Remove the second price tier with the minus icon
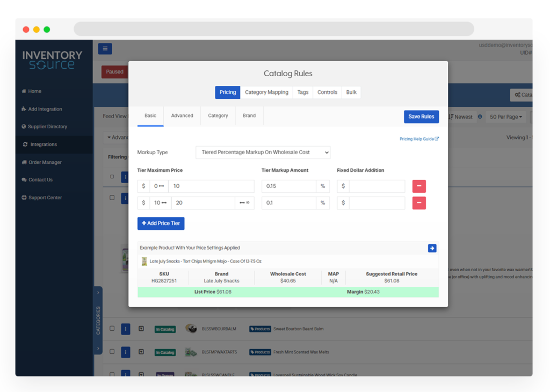Viewport: 550px width, 392px height. tap(419, 202)
